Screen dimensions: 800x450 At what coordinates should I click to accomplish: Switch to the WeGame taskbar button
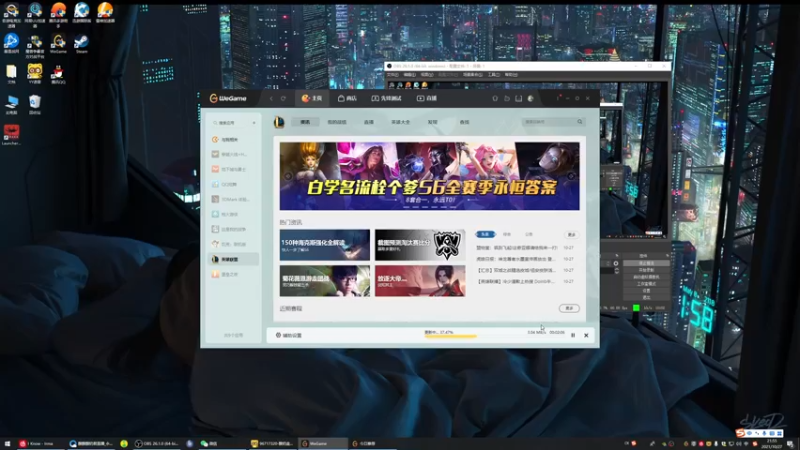click(x=322, y=444)
